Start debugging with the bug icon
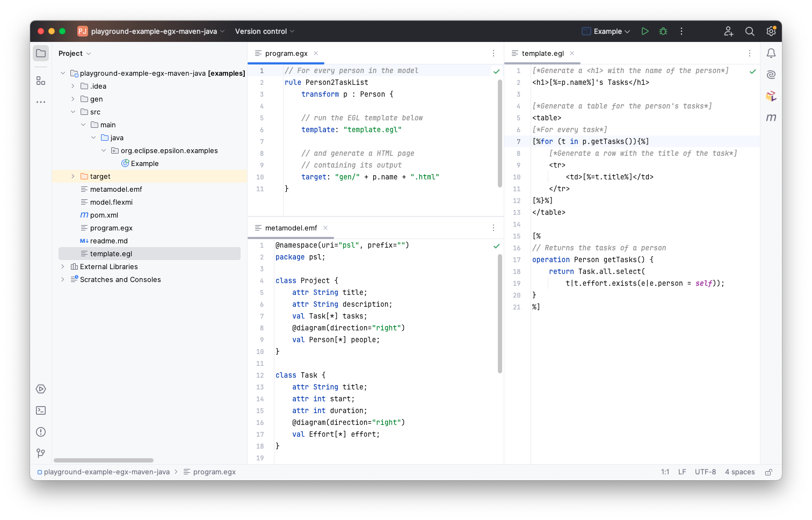This screenshot has width=812, height=520. click(663, 31)
